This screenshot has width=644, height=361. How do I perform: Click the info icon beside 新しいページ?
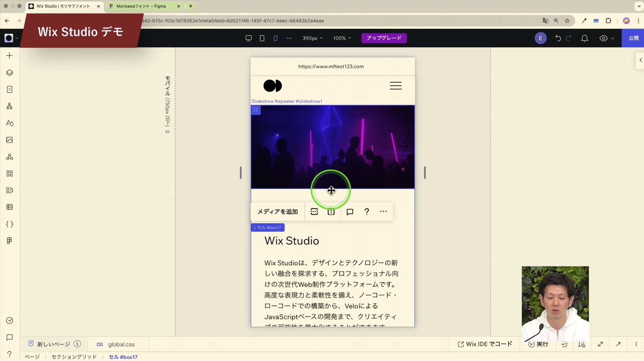coord(77,344)
